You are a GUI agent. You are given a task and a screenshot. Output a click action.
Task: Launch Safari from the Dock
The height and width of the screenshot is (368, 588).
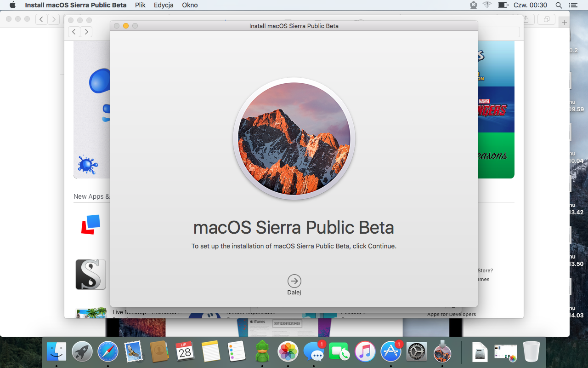pos(108,352)
